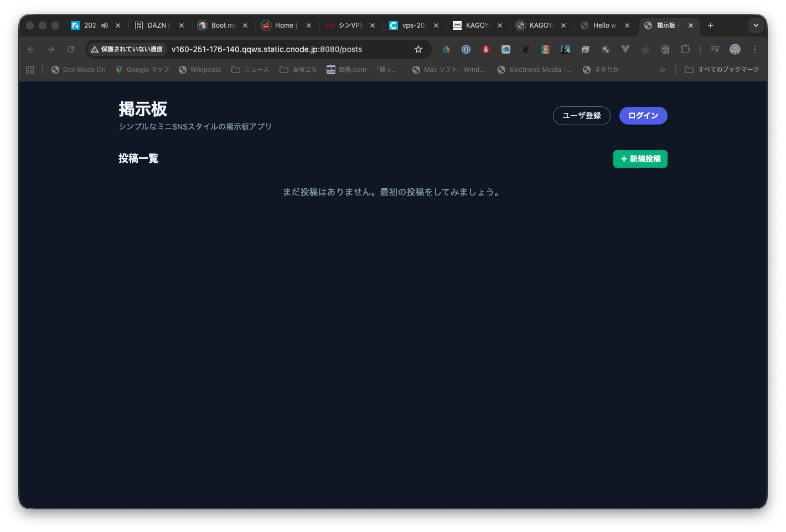Expand the ニュース bookmarks folder
The image size is (786, 532).
point(250,70)
